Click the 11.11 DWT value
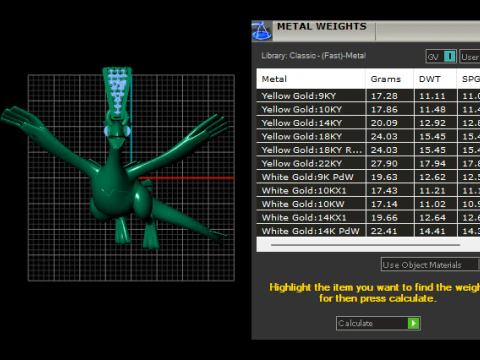This screenshot has height=360, width=480. tap(432, 96)
